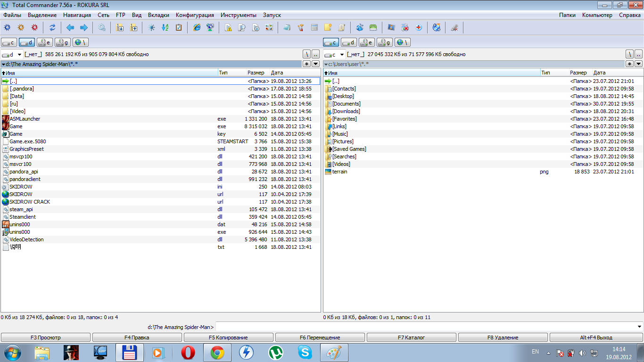Click the folder with up arrow icon
The height and width of the screenshot is (362, 644).
pyautogui.click(x=133, y=27)
